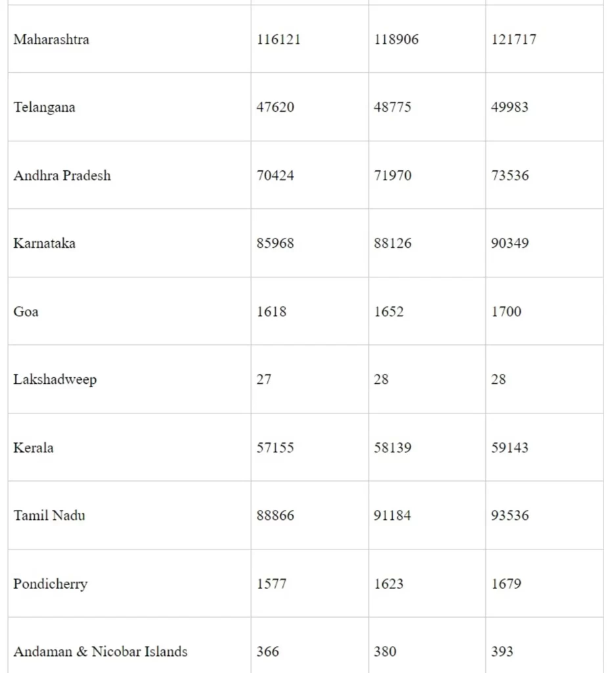Select the Lakshadweep row label
Image resolution: width=616 pixels, height=673 pixels.
(x=55, y=380)
